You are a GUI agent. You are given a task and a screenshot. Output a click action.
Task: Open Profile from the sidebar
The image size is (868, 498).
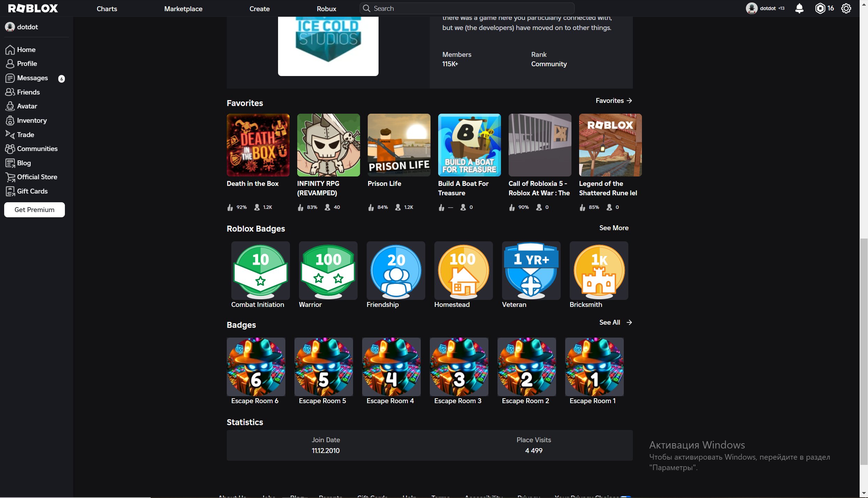click(21, 63)
